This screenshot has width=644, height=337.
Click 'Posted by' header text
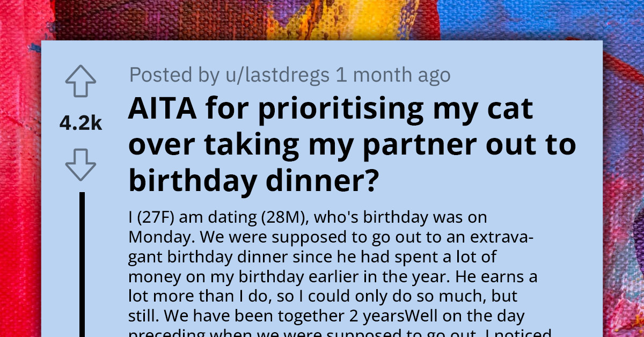(x=161, y=75)
